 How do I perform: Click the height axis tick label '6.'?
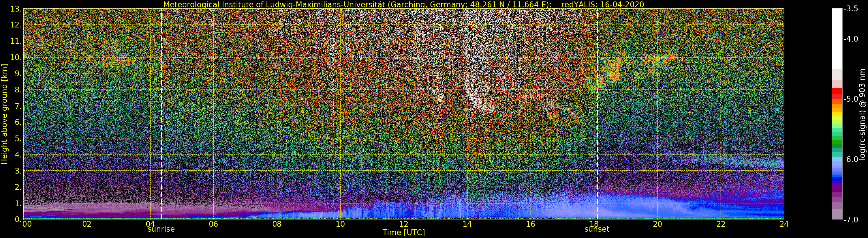(x=18, y=122)
